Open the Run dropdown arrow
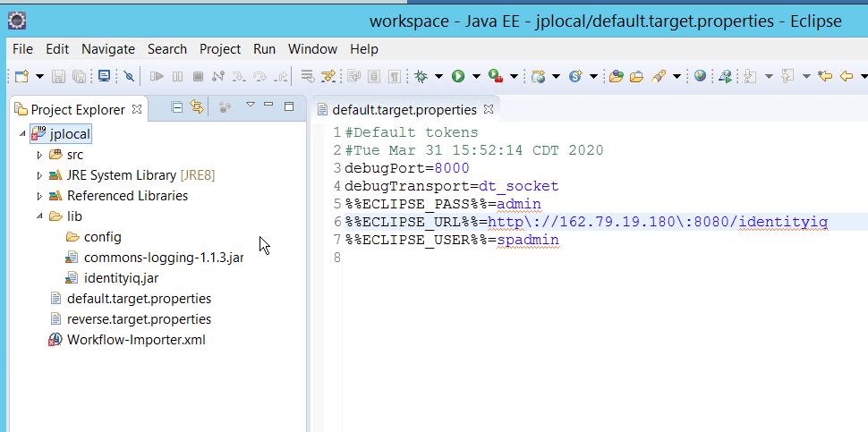This screenshot has height=432, width=868. pos(475,76)
